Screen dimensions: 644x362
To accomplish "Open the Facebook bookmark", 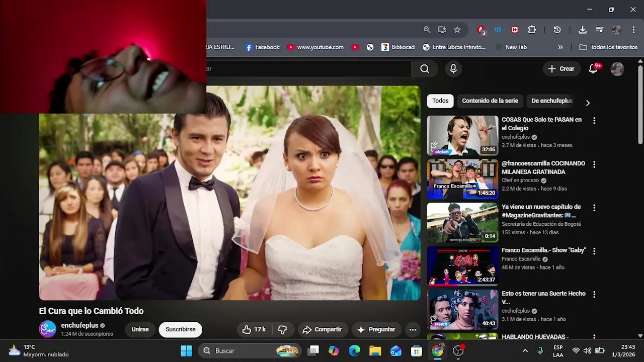I will coord(262,47).
